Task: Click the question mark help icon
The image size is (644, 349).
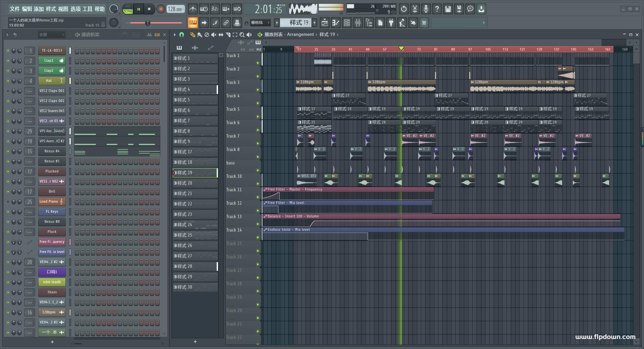Action: pos(437,9)
